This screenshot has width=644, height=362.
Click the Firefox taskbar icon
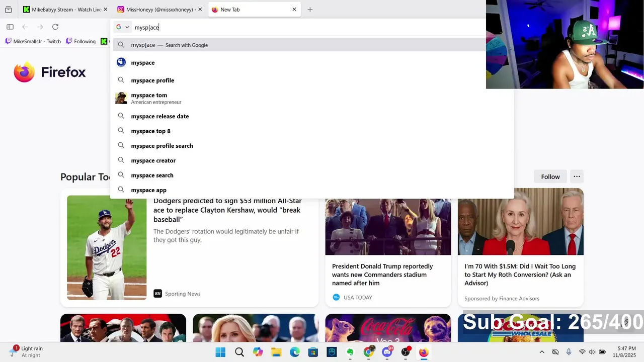click(424, 352)
